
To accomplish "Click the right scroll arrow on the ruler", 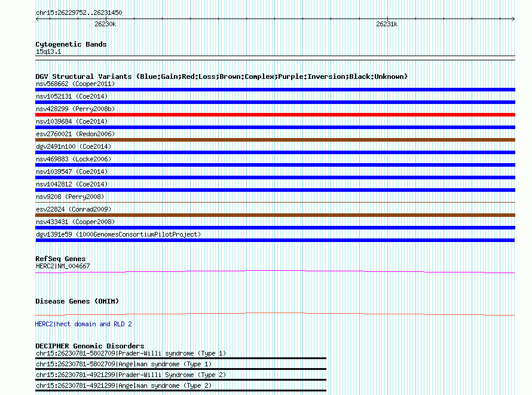I will click(x=513, y=19).
